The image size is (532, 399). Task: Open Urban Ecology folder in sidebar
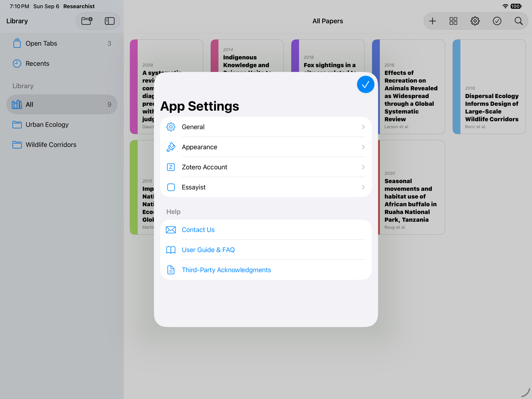click(62, 125)
